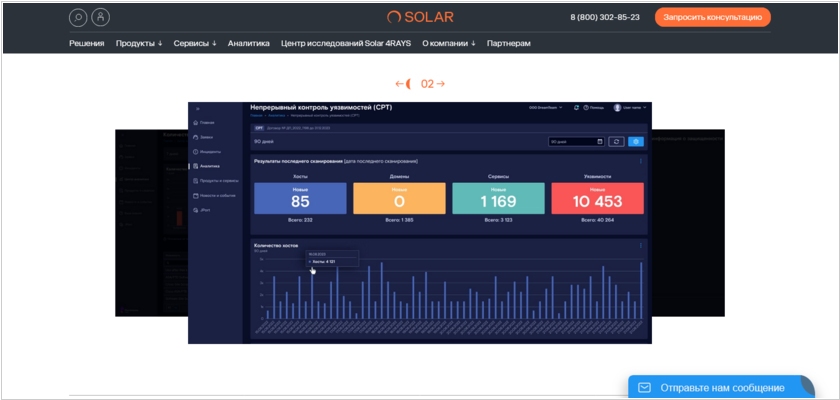Open Партнерам in the site navigation
Viewport: 840px width, 400px height.
point(508,43)
